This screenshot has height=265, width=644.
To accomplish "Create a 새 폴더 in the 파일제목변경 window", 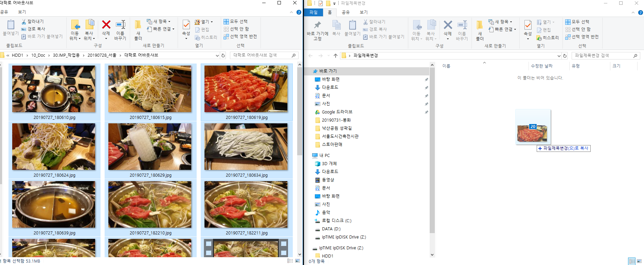I will point(480,30).
